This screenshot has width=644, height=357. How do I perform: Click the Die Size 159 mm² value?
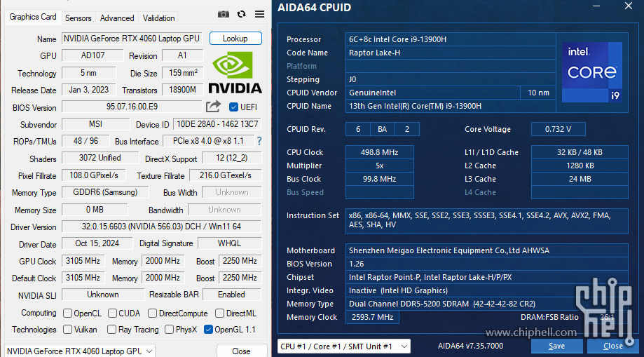[183, 73]
